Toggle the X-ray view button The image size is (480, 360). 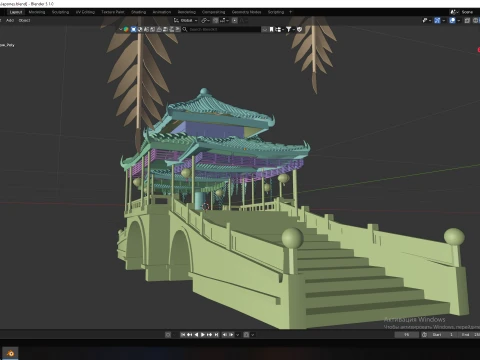coord(467,20)
